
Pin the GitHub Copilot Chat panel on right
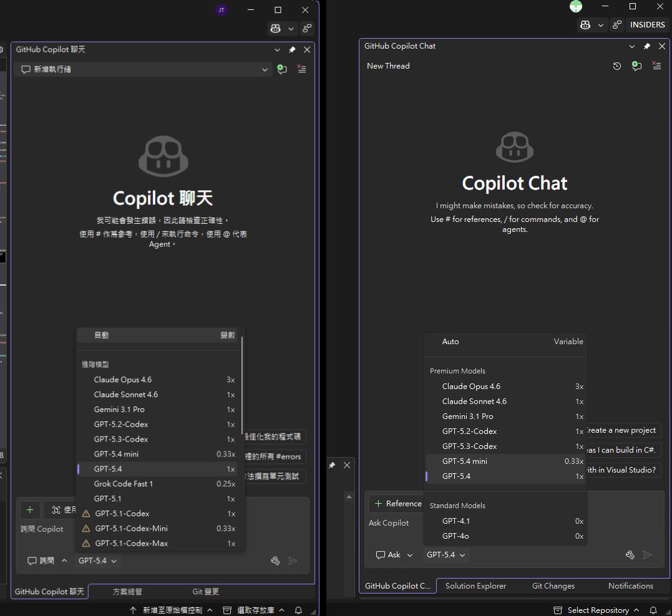pos(647,46)
